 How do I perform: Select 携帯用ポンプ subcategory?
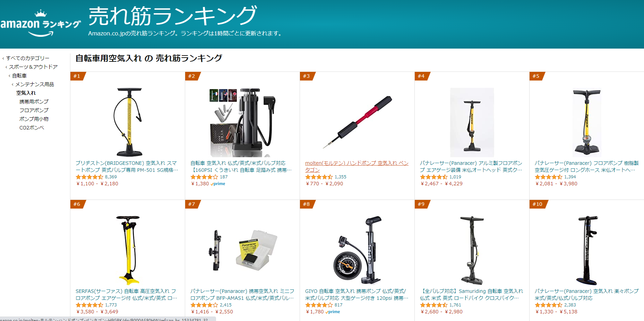[x=34, y=101]
